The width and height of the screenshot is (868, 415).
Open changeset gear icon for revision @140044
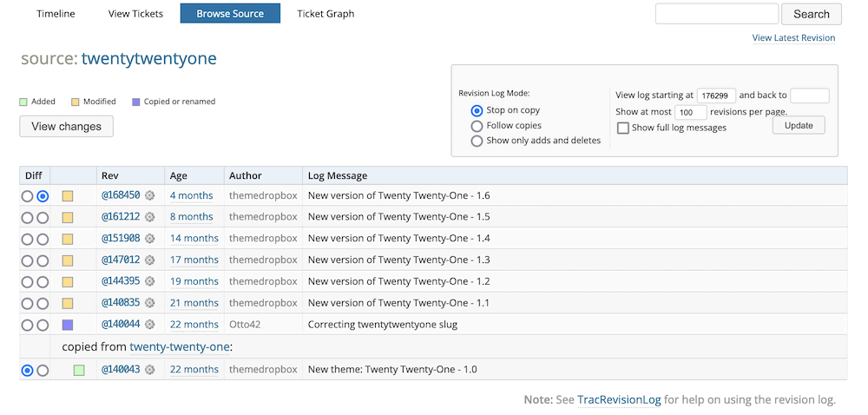pyautogui.click(x=149, y=325)
